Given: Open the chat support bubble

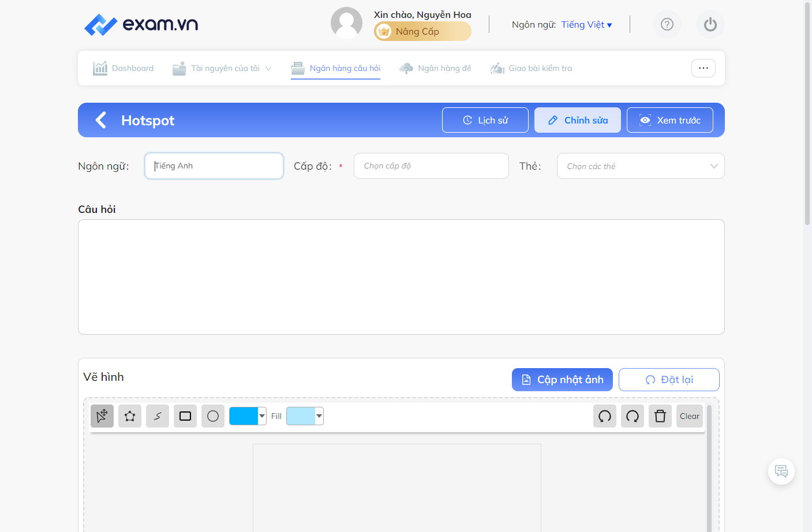Looking at the screenshot, I should click(x=781, y=471).
